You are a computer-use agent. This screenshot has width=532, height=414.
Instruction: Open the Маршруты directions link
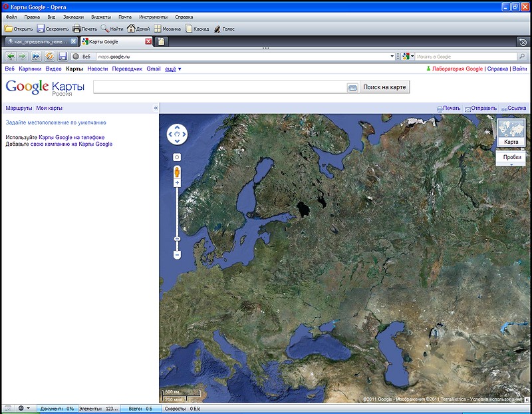tap(19, 108)
